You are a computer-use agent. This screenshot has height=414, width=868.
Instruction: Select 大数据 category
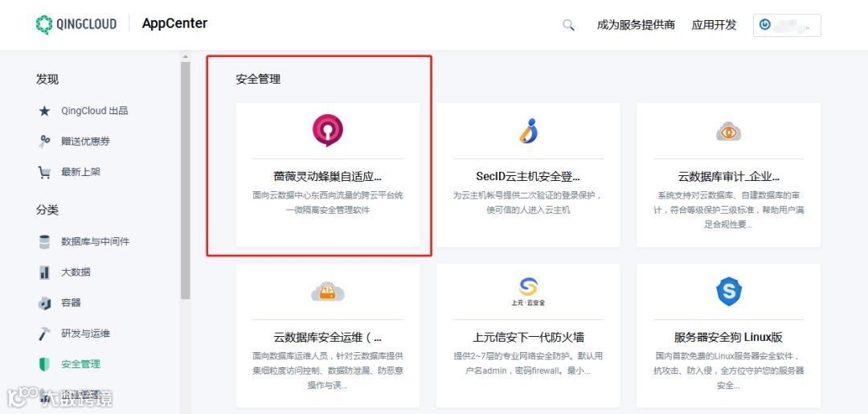tap(76, 273)
